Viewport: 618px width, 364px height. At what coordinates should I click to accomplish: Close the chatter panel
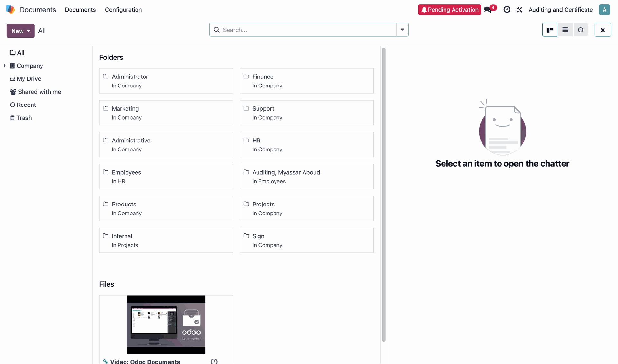tap(603, 30)
